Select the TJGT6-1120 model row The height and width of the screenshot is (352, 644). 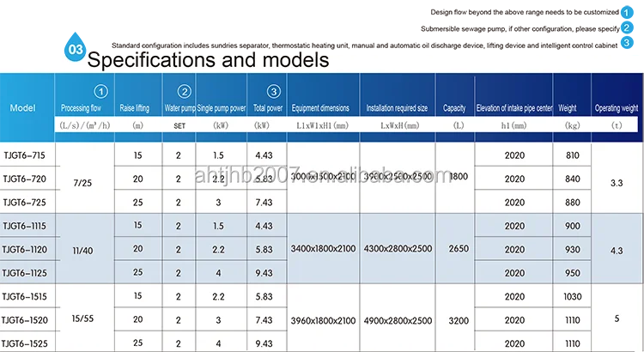[25, 249]
